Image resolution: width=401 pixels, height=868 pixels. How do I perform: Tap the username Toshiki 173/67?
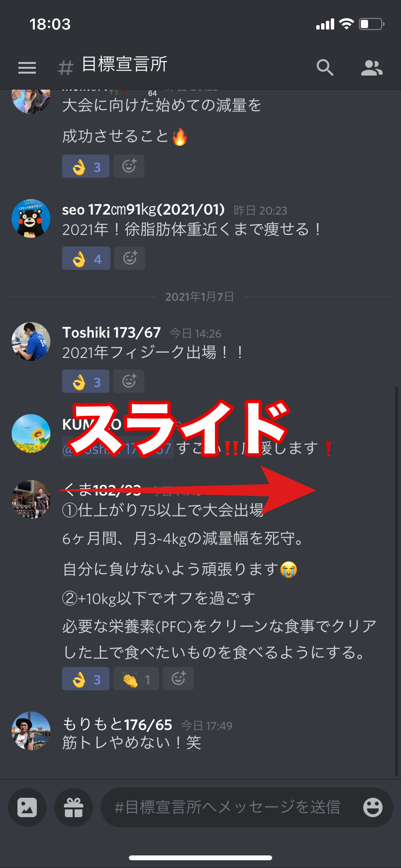[111, 333]
